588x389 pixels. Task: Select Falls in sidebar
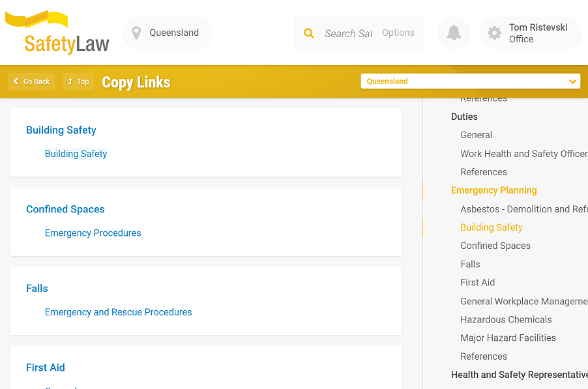pos(470,264)
